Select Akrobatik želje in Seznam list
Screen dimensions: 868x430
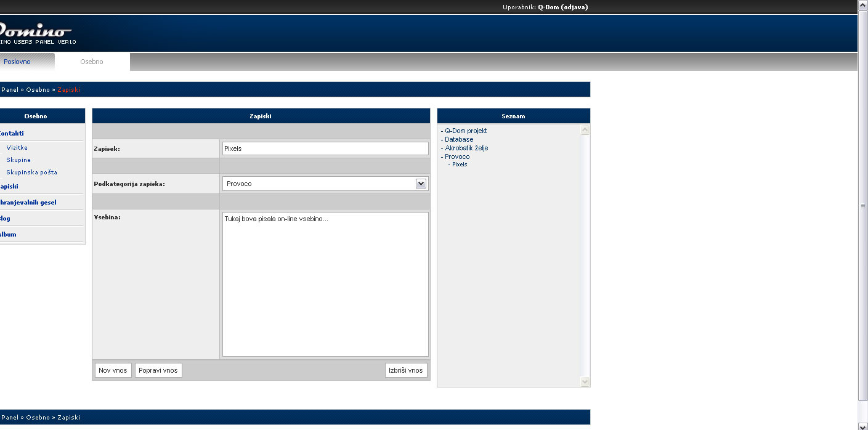point(466,148)
